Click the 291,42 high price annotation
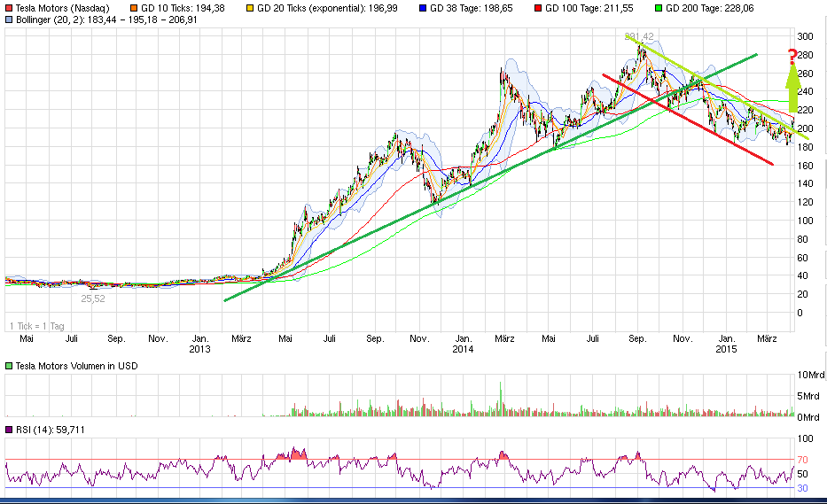 click(639, 36)
